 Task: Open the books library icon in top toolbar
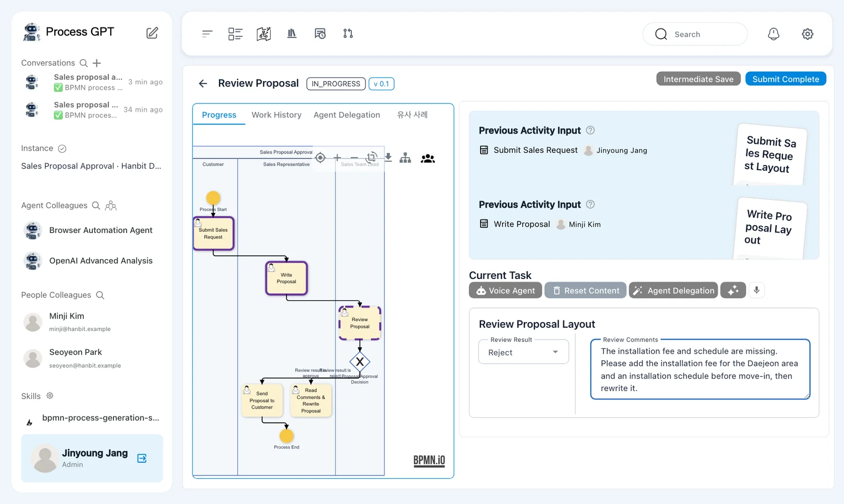tap(292, 34)
